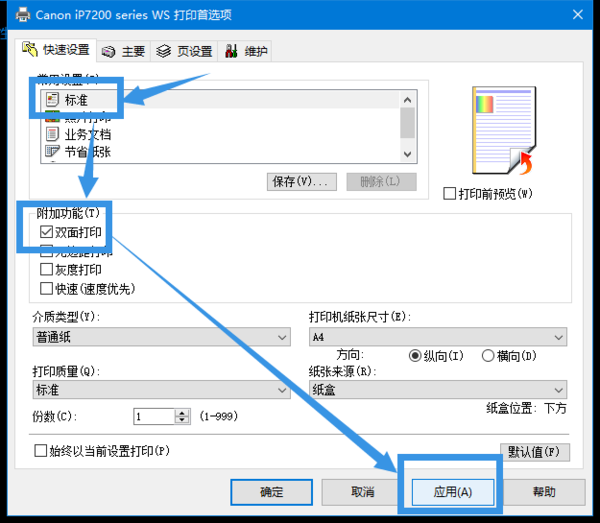The height and width of the screenshot is (523, 600).
Task: Click scroll down arrow in settings list
Action: [x=408, y=154]
